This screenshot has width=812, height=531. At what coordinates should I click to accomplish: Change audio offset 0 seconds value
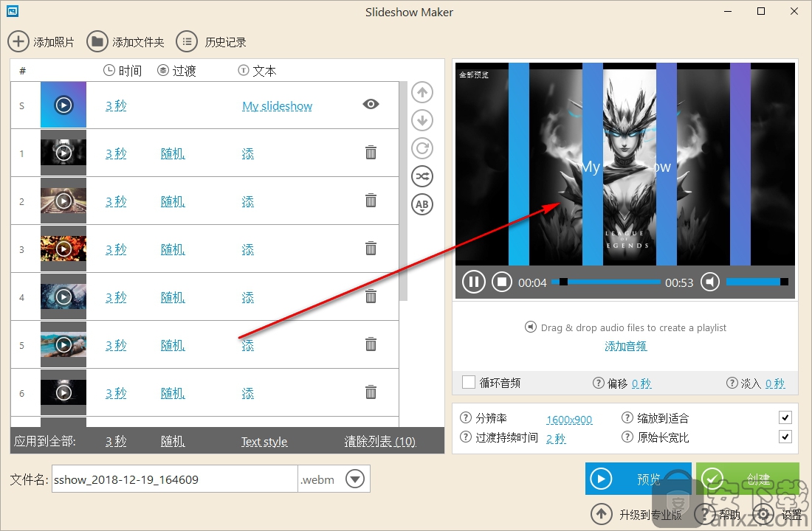click(641, 383)
